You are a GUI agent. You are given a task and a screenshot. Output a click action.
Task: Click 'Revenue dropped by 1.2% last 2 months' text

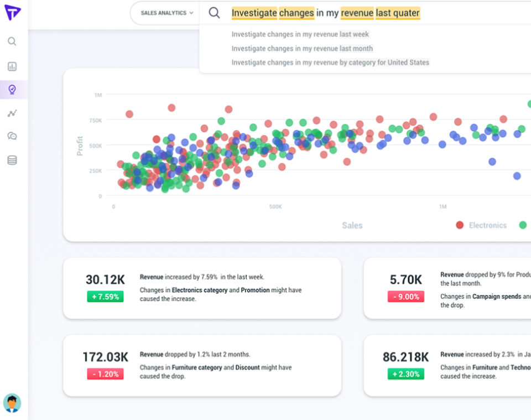(195, 354)
